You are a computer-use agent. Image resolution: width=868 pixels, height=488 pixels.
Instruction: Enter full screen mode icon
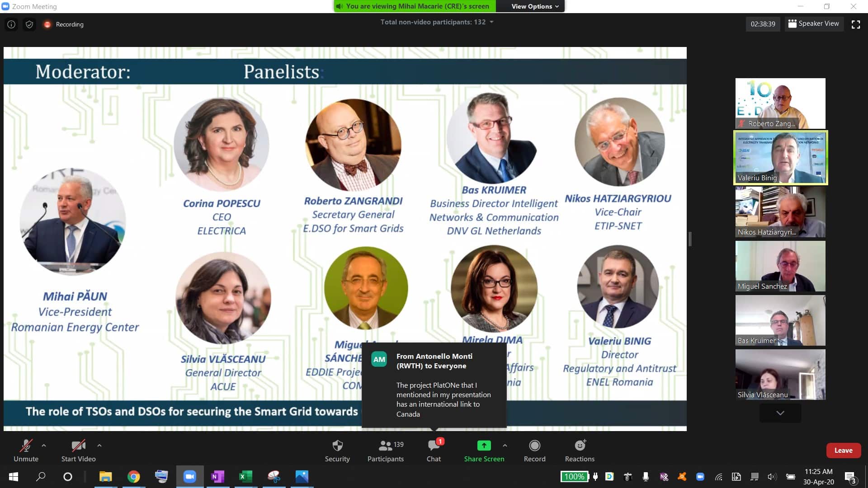(856, 24)
